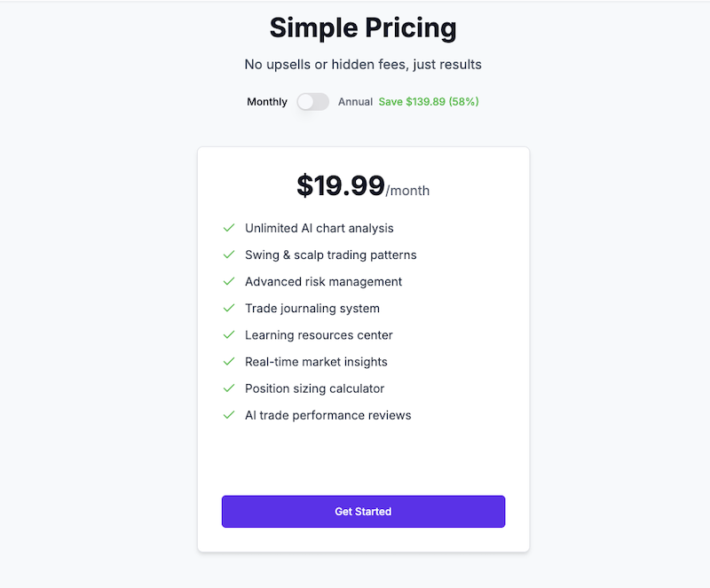Click the No upsells or hidden fees subtitle
This screenshot has width=710, height=588.
point(363,65)
